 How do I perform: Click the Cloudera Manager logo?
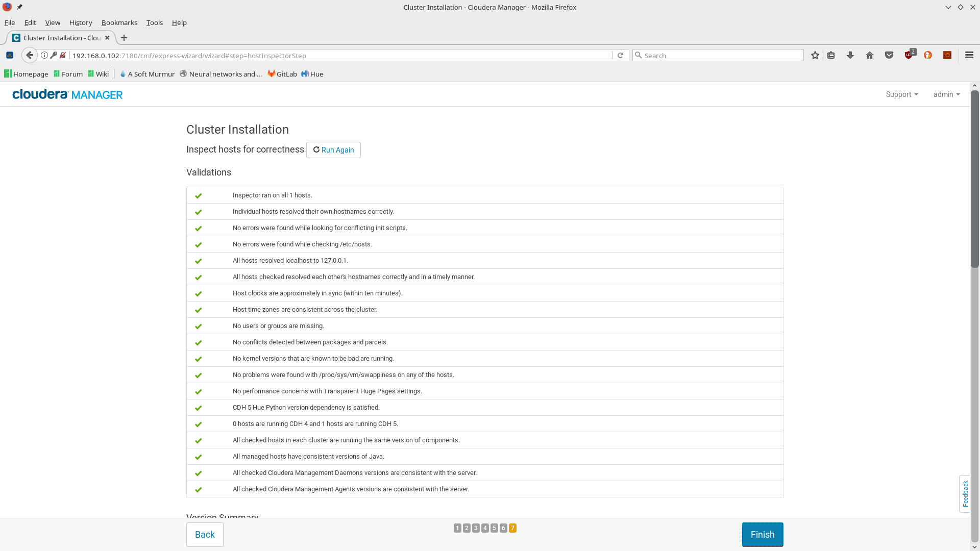click(x=67, y=94)
